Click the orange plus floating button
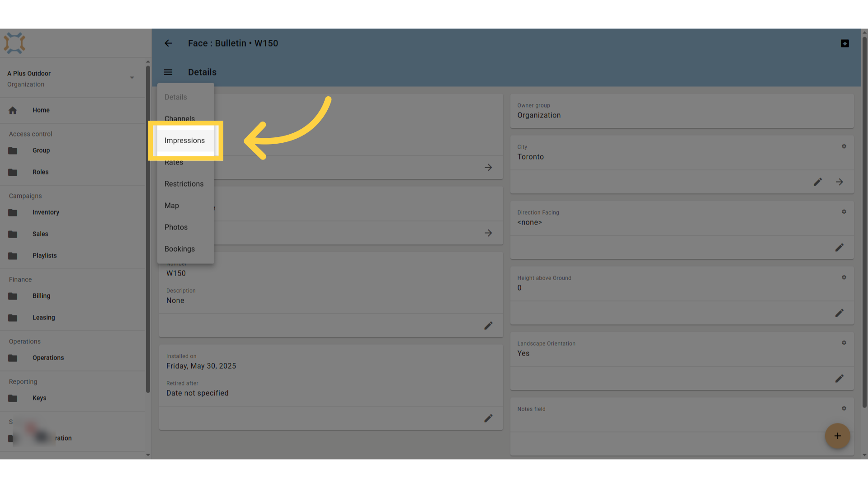Viewport: 868px width, 488px height. tap(837, 436)
